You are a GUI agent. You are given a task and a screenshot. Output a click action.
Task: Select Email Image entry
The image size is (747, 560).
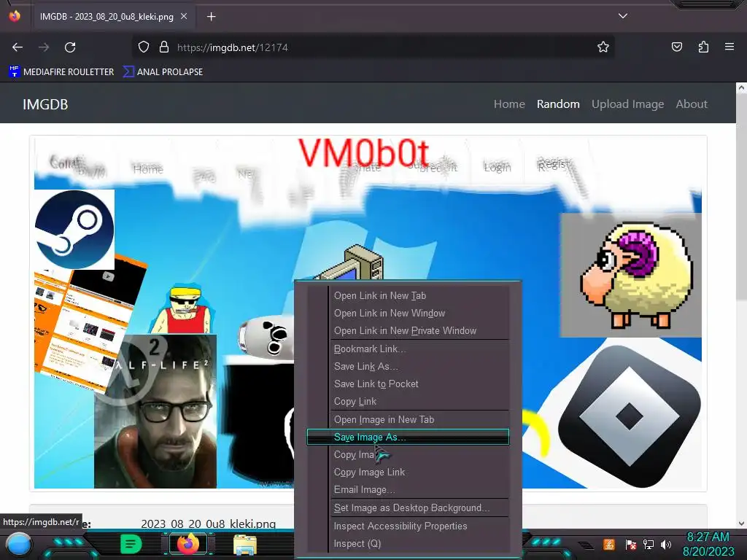click(408, 490)
